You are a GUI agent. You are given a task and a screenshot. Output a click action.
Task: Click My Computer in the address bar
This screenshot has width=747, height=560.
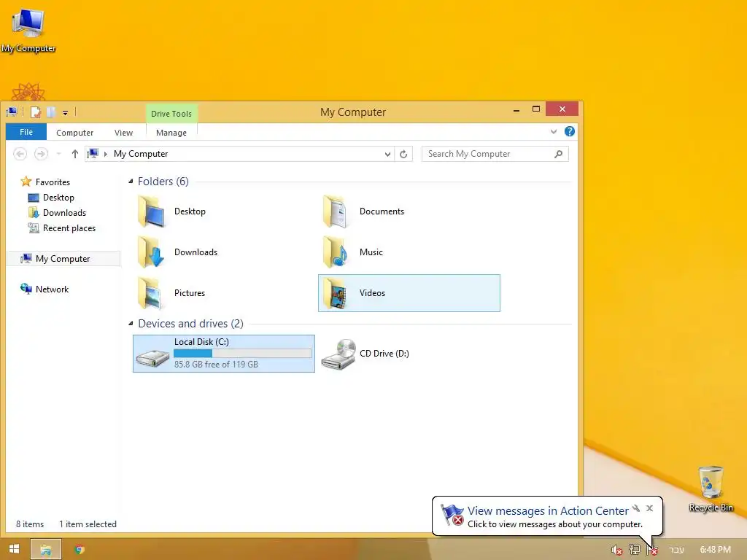(141, 154)
